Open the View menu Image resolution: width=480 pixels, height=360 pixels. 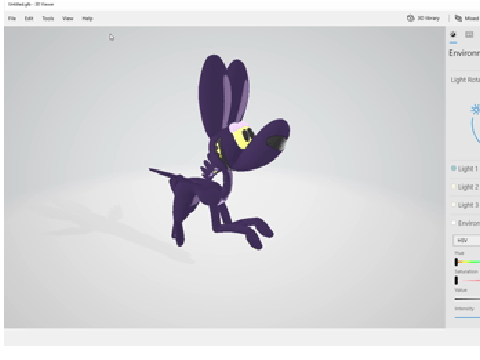point(68,18)
